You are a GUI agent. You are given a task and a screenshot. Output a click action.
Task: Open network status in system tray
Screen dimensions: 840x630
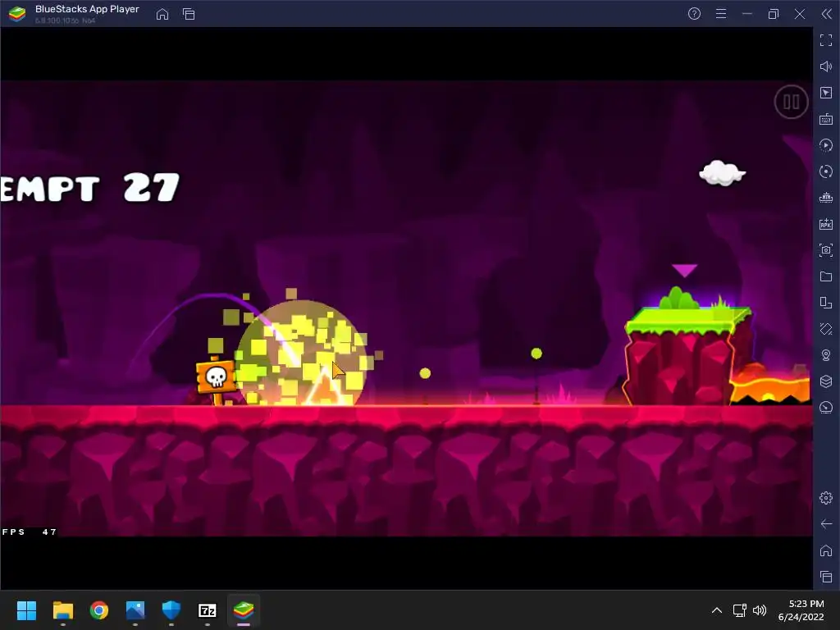[740, 610]
